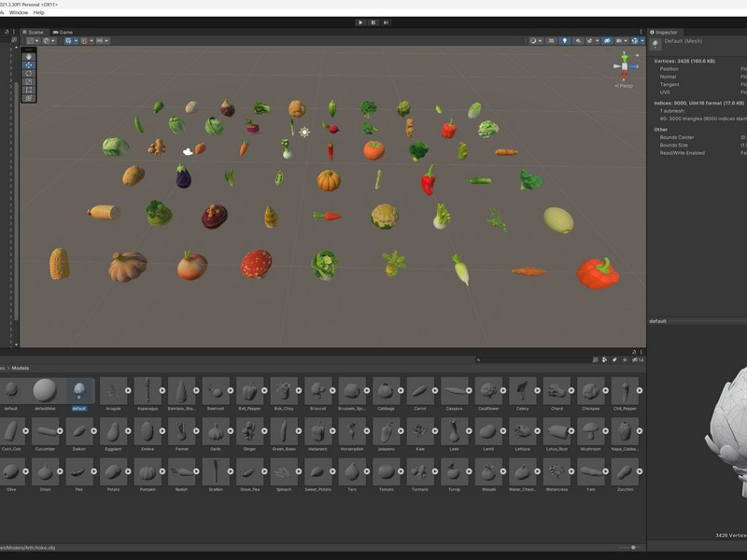The height and width of the screenshot is (560, 747).
Task: Expand the Mushroom model asset
Action: click(x=605, y=431)
